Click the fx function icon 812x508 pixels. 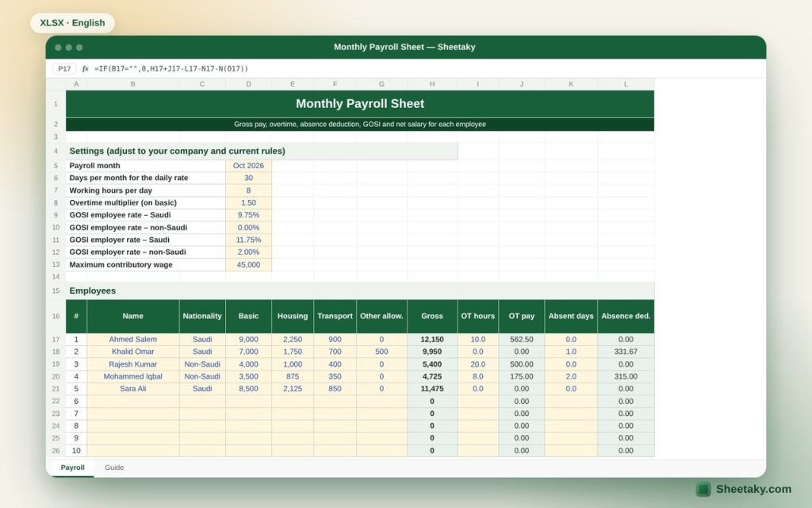click(86, 68)
